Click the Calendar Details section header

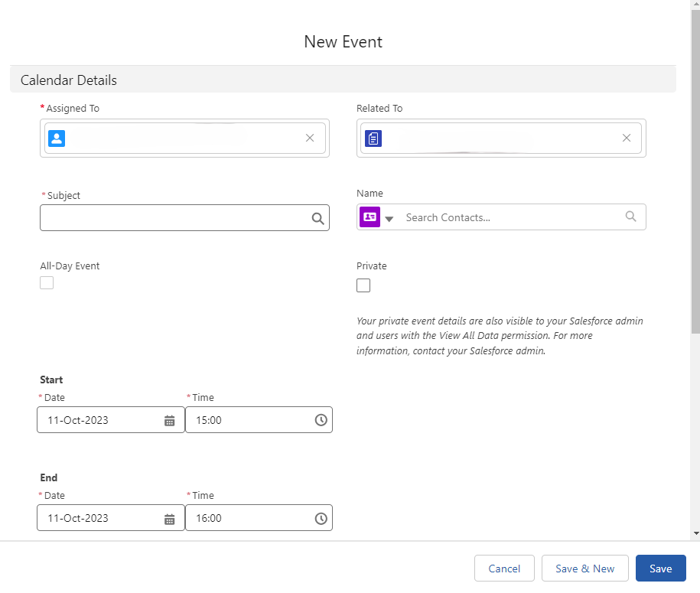pyautogui.click(x=343, y=80)
